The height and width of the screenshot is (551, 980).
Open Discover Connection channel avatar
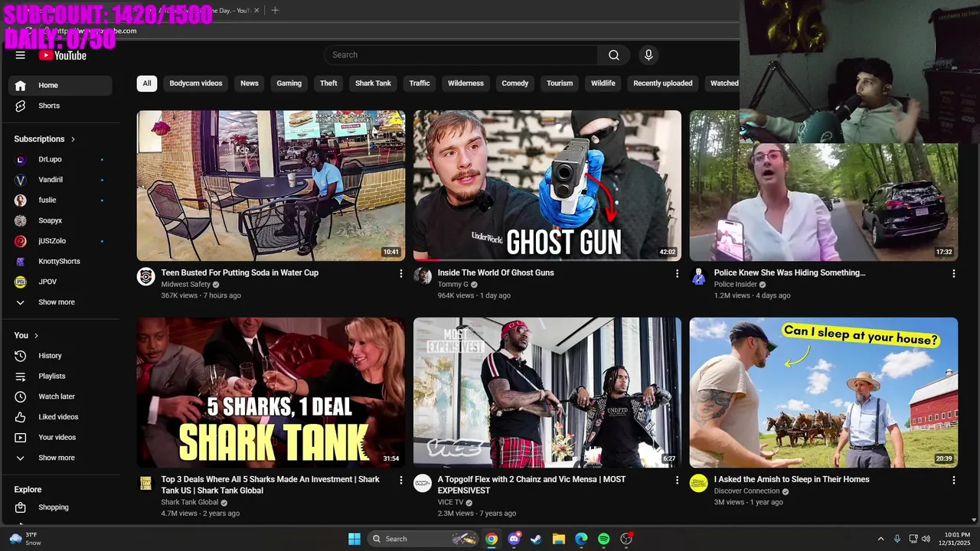pyautogui.click(x=699, y=483)
